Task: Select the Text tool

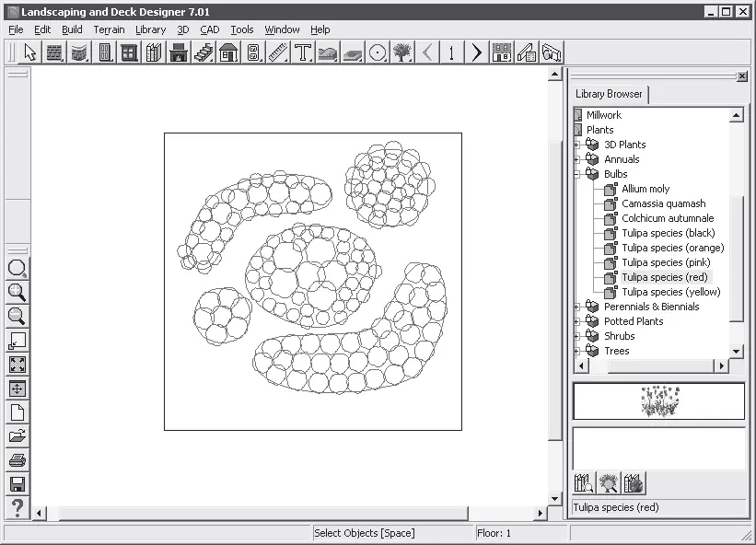Action: click(x=303, y=52)
